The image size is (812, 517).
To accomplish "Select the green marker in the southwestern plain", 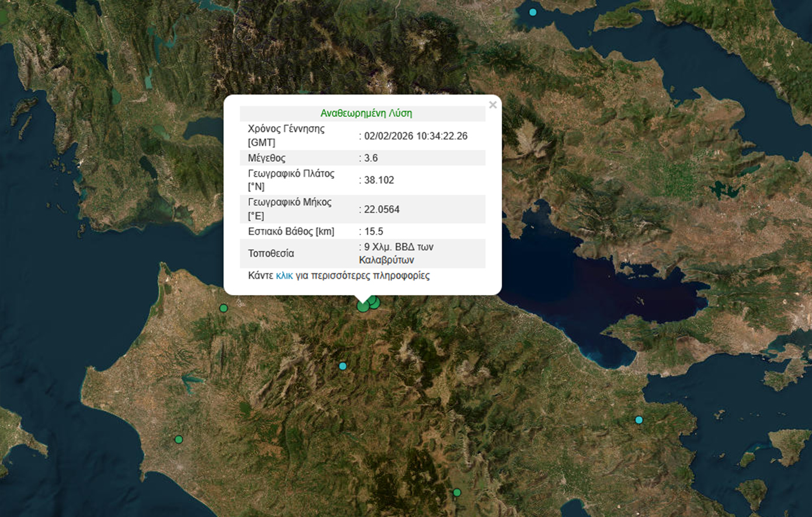I will [x=179, y=439].
